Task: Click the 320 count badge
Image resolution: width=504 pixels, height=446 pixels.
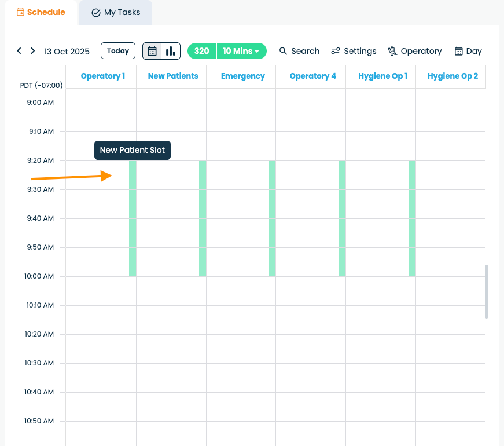Action: click(x=201, y=51)
